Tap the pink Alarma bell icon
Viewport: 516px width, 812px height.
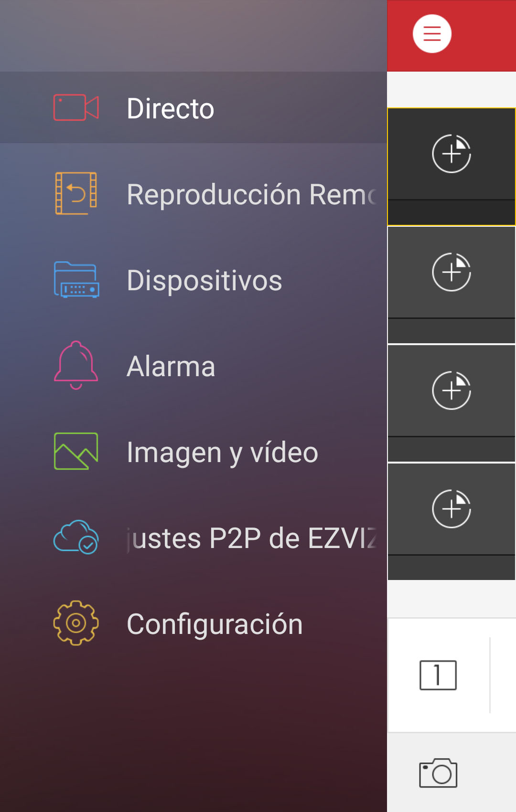point(76,365)
